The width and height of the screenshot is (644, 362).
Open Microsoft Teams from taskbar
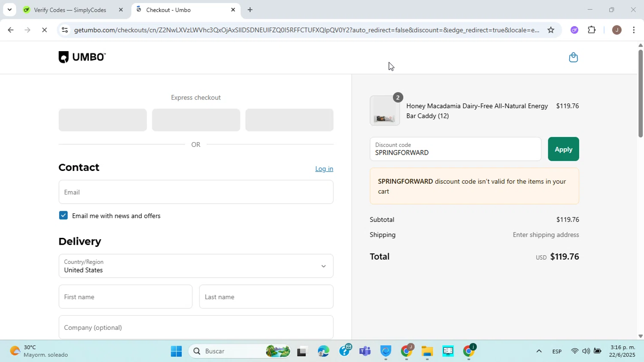pyautogui.click(x=365, y=352)
